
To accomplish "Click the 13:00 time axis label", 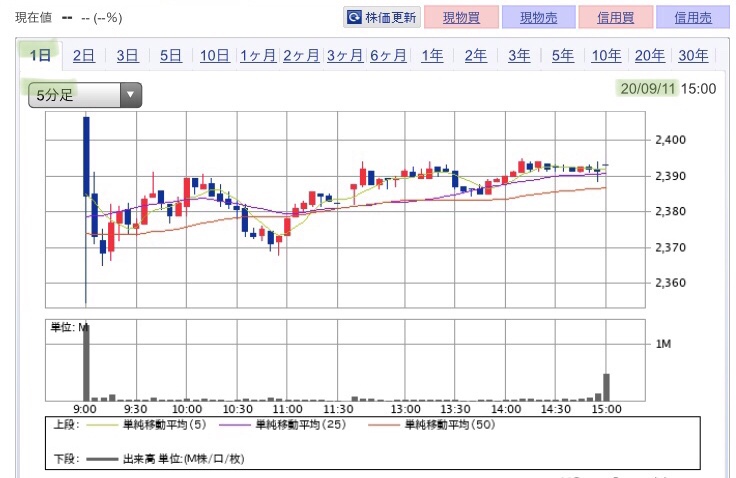I will pos(406,409).
